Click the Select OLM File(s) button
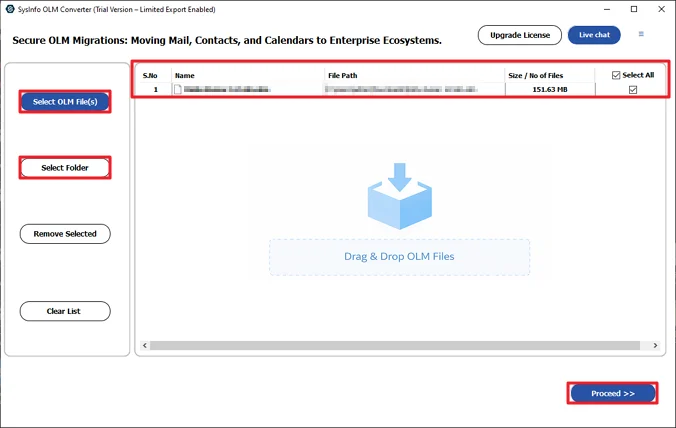This screenshot has height=428, width=676. pyautogui.click(x=65, y=102)
